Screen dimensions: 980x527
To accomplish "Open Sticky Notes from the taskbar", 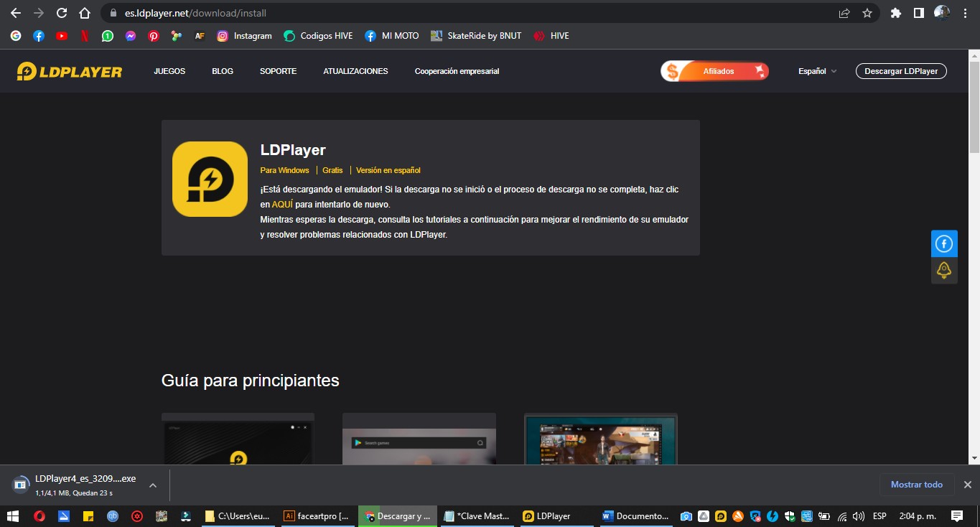I will (88, 516).
